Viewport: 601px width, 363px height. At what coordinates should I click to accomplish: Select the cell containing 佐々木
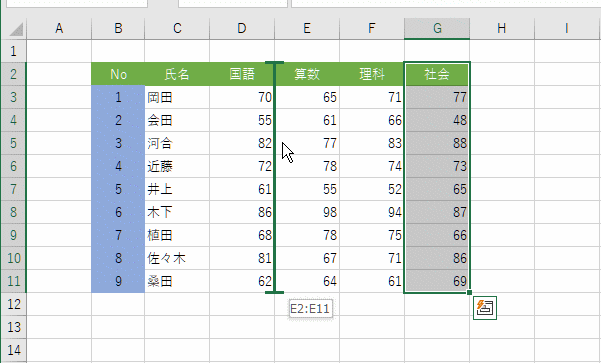pyautogui.click(x=177, y=258)
